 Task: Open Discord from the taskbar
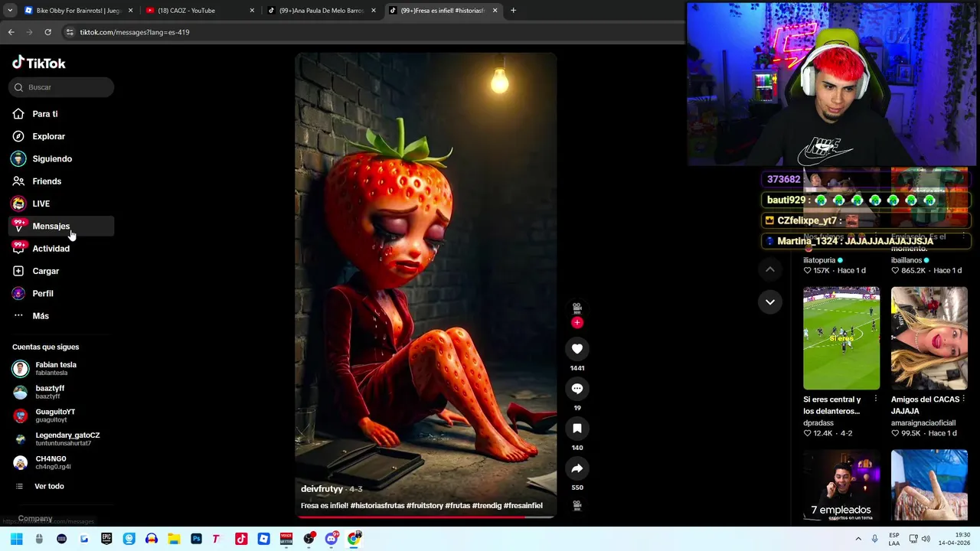point(331,539)
